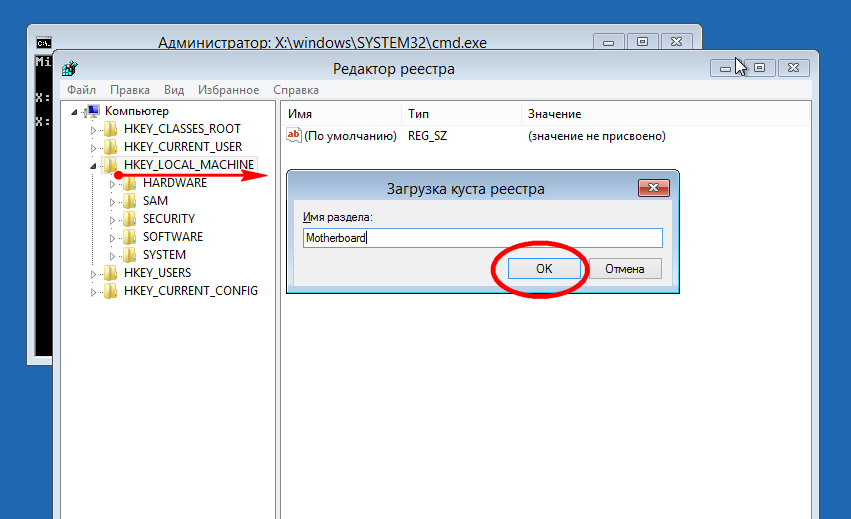Open the Правка menu

[x=130, y=90]
